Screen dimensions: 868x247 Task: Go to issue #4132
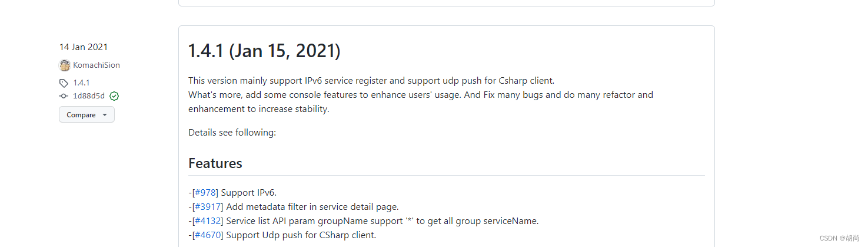[x=208, y=221]
